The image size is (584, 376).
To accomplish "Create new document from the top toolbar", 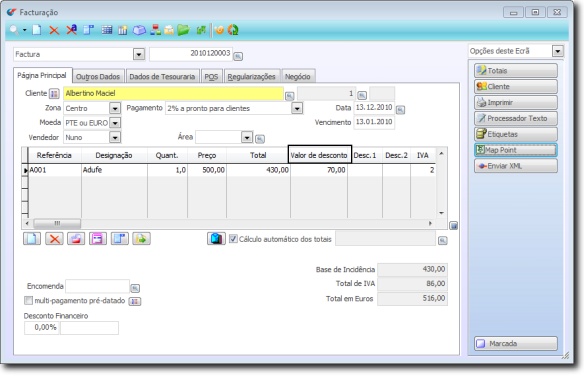I will tap(36, 30).
